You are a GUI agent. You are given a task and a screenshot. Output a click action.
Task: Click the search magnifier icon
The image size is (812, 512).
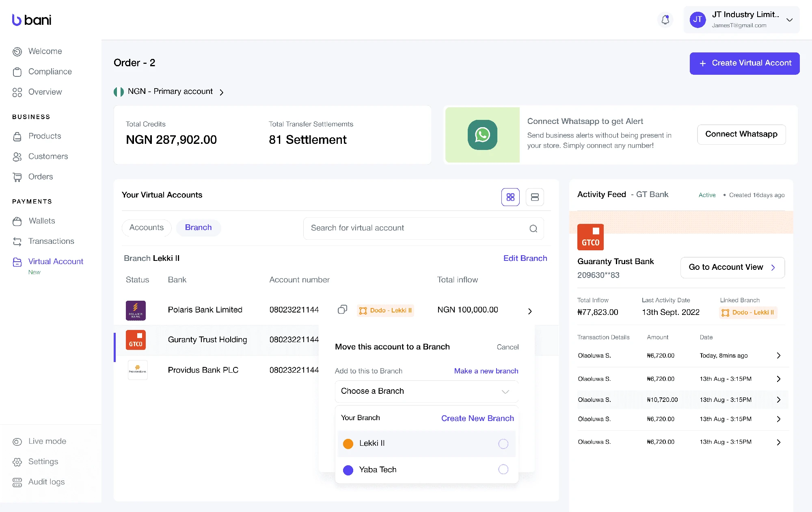click(533, 229)
